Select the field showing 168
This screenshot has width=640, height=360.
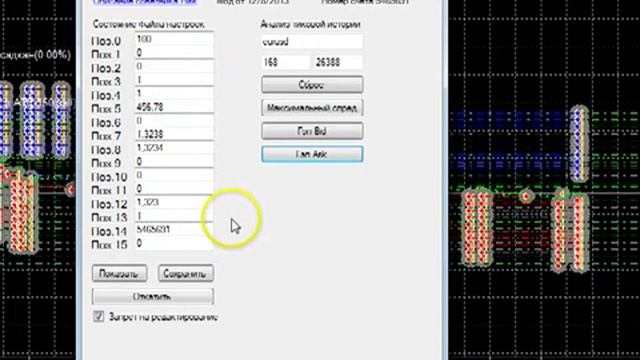(285, 62)
